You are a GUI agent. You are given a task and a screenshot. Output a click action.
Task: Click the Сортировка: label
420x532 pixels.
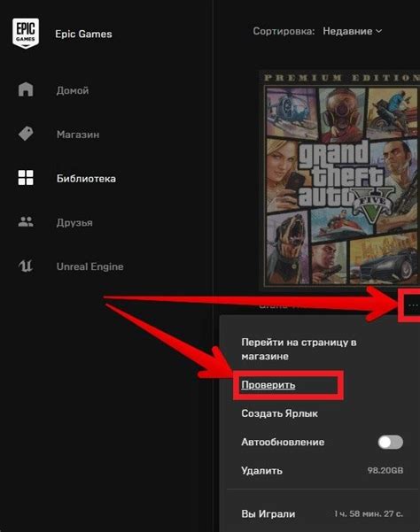284,31
